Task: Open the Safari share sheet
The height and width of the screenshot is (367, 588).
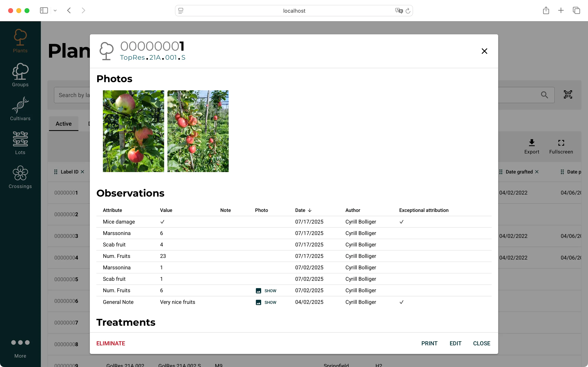Action: pos(546,10)
